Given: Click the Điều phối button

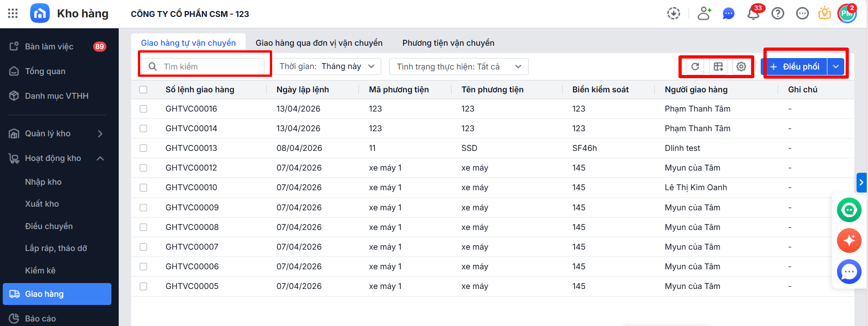Looking at the screenshot, I should coord(795,67).
